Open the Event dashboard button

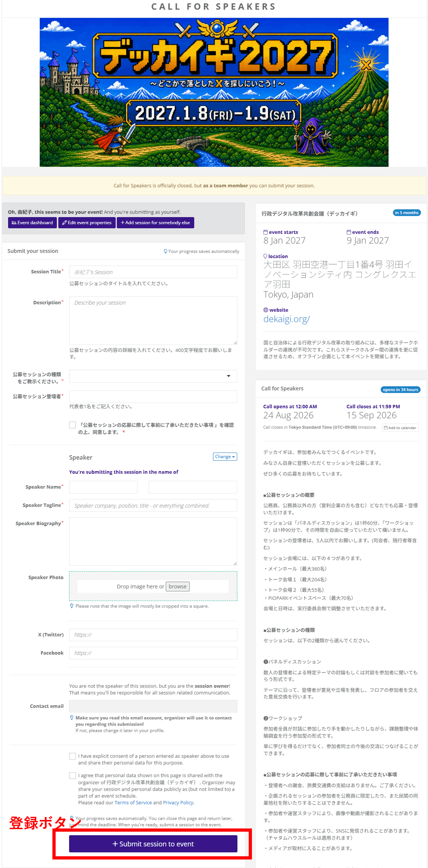pos(32,223)
